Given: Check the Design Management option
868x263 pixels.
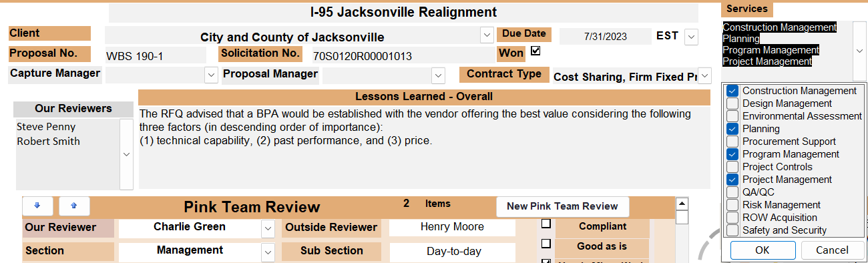Looking at the screenshot, I should [x=732, y=103].
